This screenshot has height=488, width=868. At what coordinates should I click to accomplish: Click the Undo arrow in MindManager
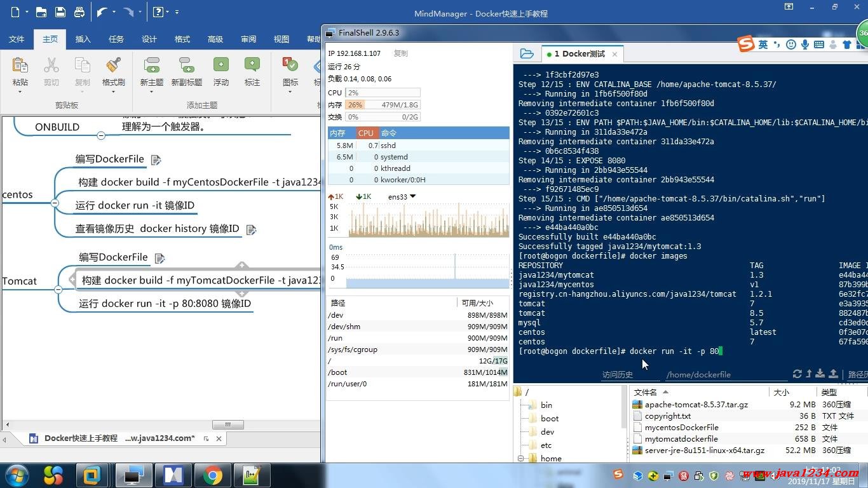pyautogui.click(x=102, y=11)
